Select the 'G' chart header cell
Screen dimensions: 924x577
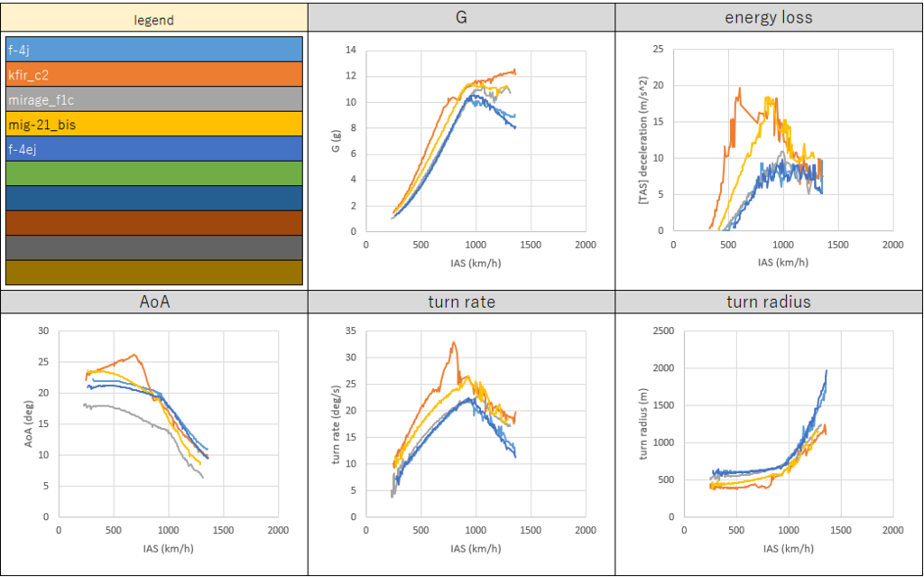461,19
